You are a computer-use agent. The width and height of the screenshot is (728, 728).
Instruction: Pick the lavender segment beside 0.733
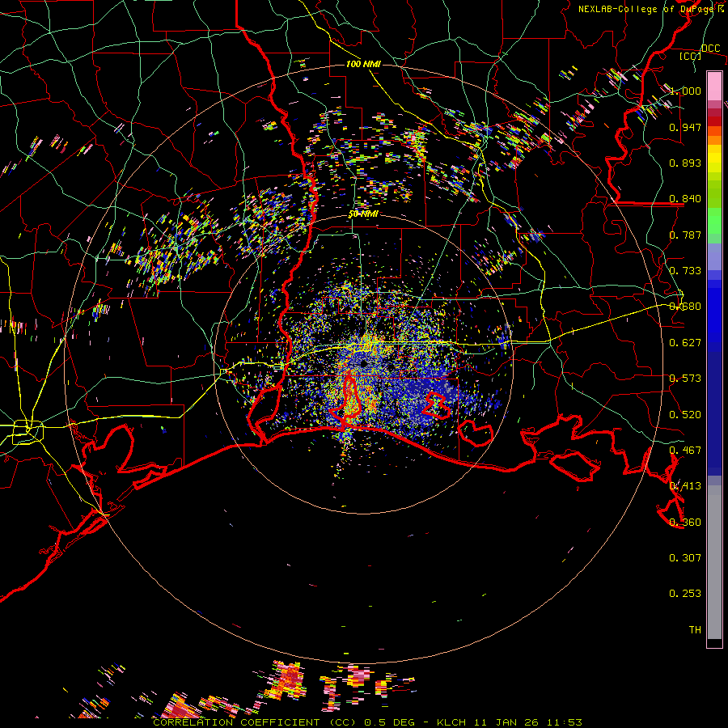714,256
